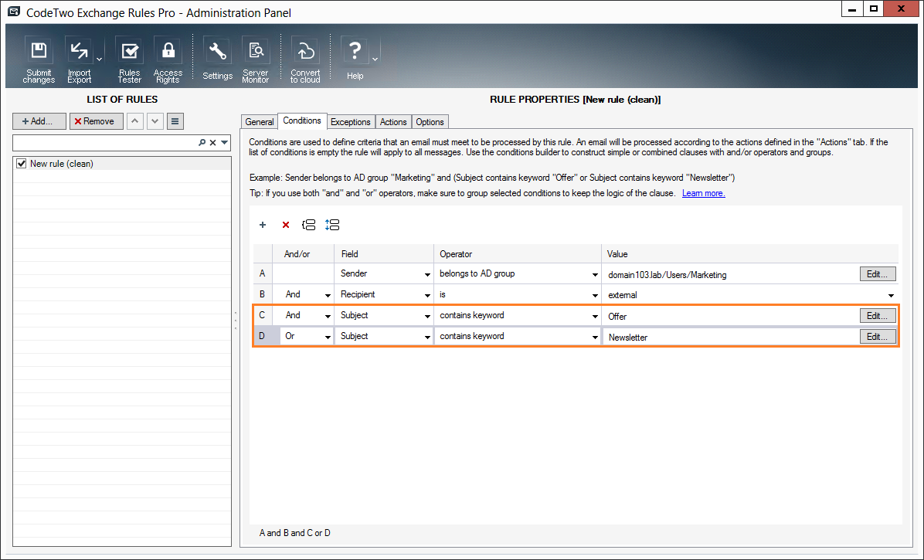Click Edit button for Marketing value
Viewport: 924px width, 560px height.
tap(878, 273)
